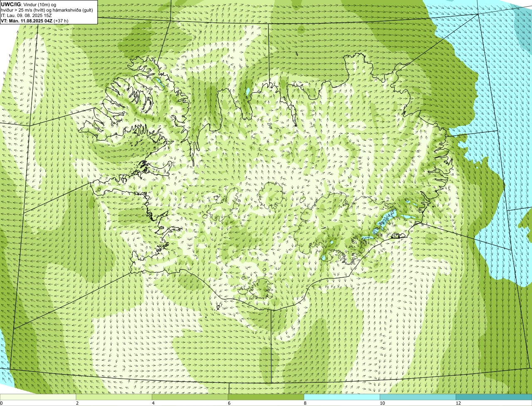Click the medium green 4–6 legend swatch
This screenshot has height=406, width=532.
(x=190, y=397)
